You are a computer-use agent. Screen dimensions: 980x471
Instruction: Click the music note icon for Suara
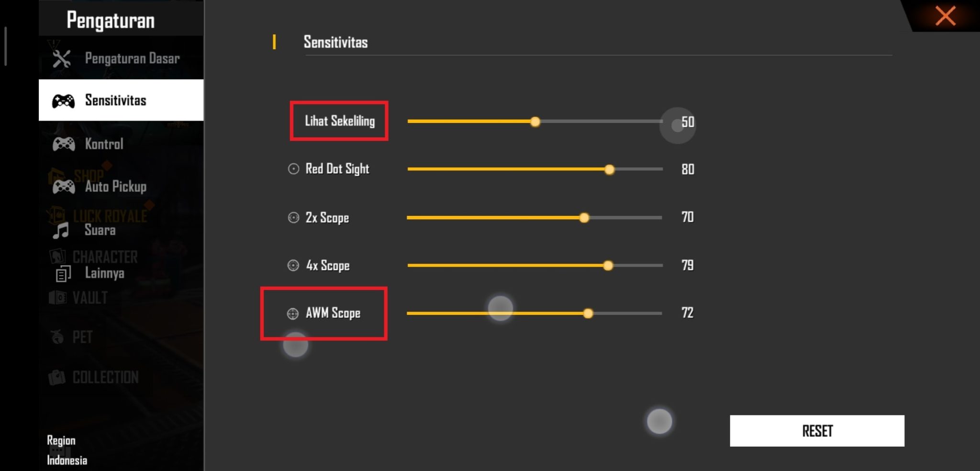tap(61, 231)
